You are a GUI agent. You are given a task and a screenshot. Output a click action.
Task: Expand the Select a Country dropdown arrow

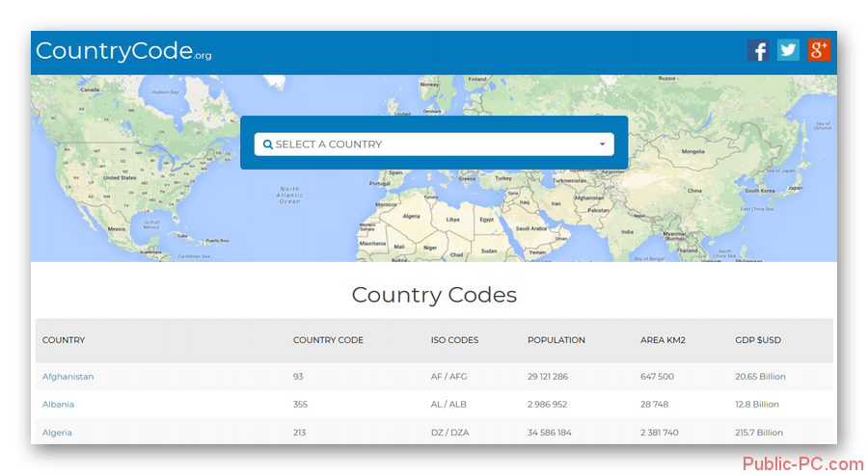pyautogui.click(x=603, y=145)
